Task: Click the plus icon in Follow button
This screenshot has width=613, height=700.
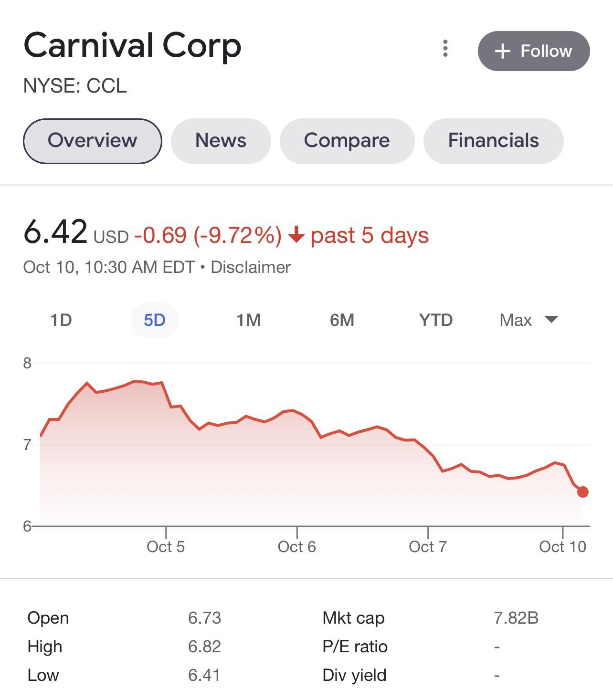Action: pos(503,51)
